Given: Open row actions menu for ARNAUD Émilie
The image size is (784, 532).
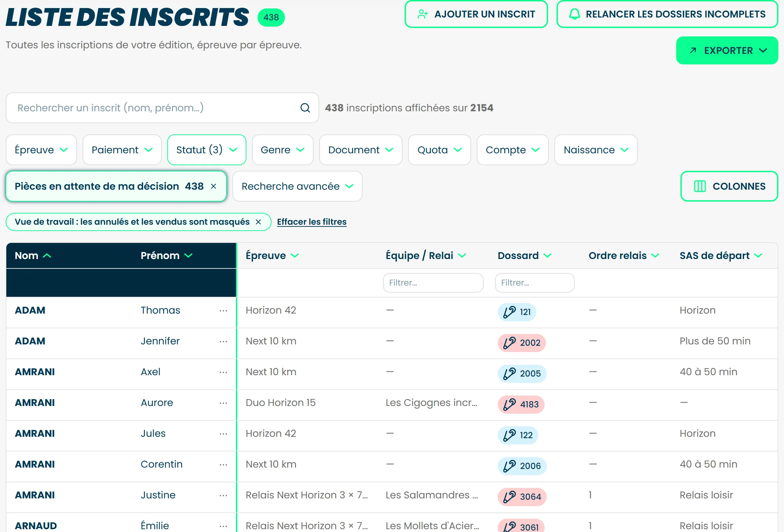Looking at the screenshot, I should [223, 526].
